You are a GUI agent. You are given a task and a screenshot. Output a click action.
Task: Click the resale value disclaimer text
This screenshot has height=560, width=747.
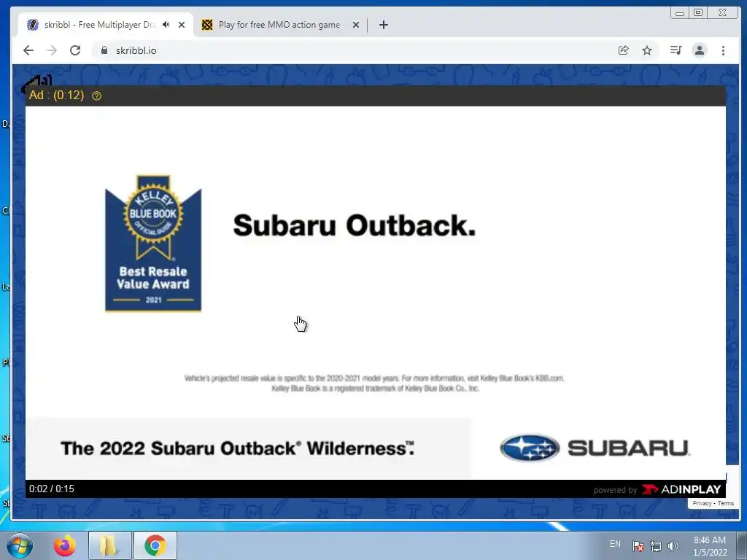coord(374,384)
